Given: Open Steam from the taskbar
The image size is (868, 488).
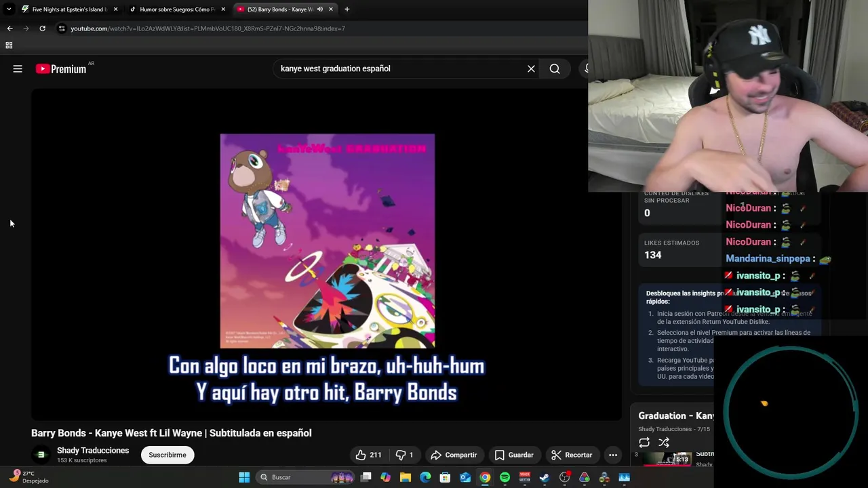Looking at the screenshot, I should (545, 477).
